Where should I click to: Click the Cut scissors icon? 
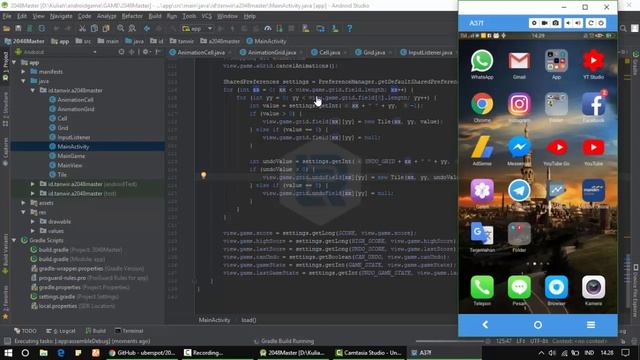point(82,29)
